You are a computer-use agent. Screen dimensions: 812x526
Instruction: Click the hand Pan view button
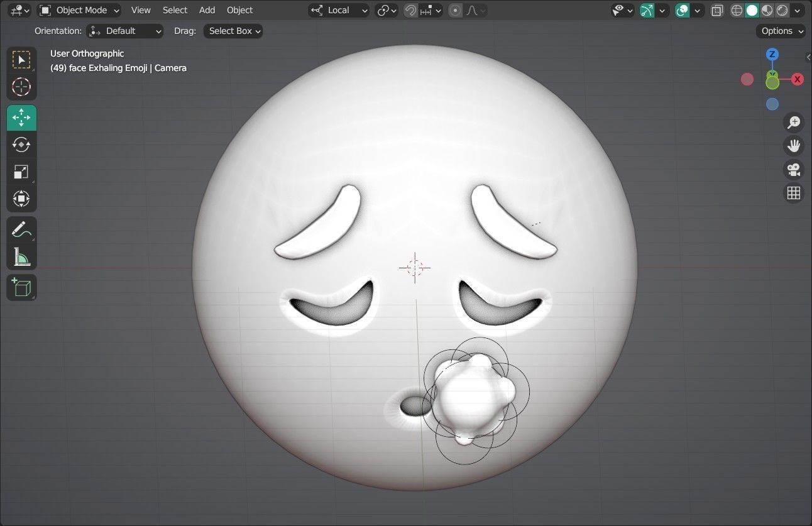tap(794, 146)
